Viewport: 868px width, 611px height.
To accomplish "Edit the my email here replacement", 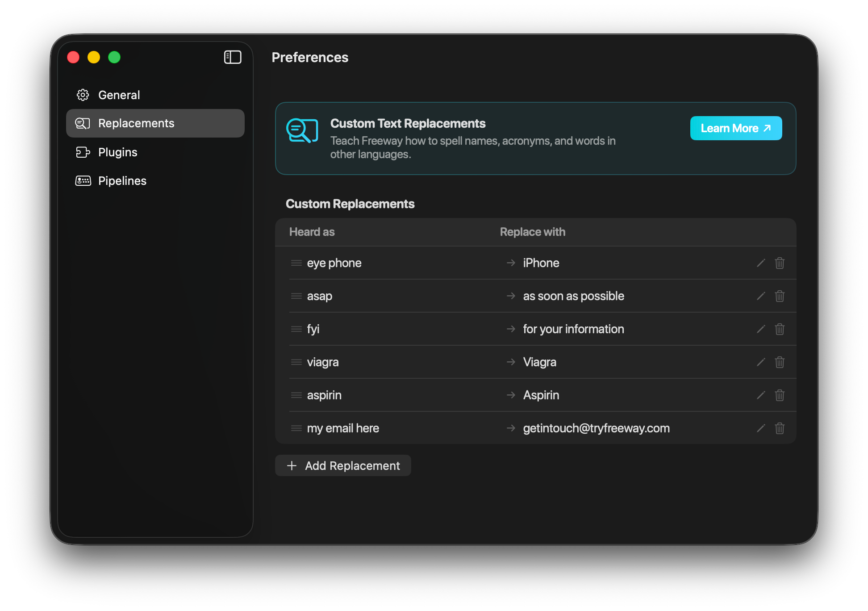I will [x=761, y=428].
